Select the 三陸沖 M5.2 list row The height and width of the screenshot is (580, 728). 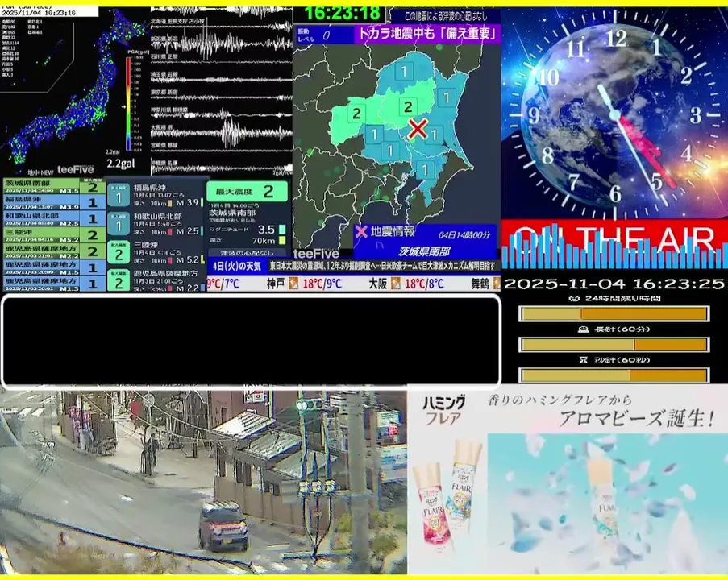[54, 234]
